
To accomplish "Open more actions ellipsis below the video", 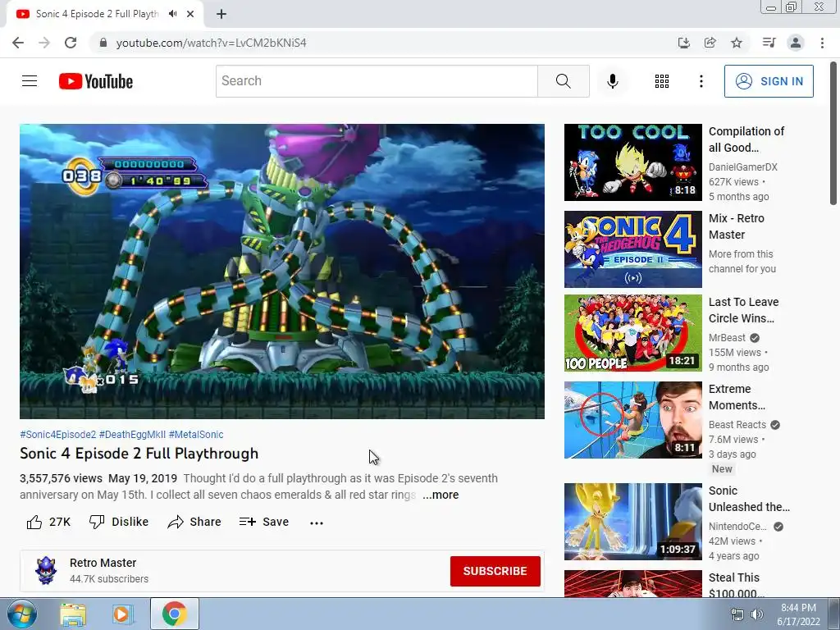I will pos(317,523).
